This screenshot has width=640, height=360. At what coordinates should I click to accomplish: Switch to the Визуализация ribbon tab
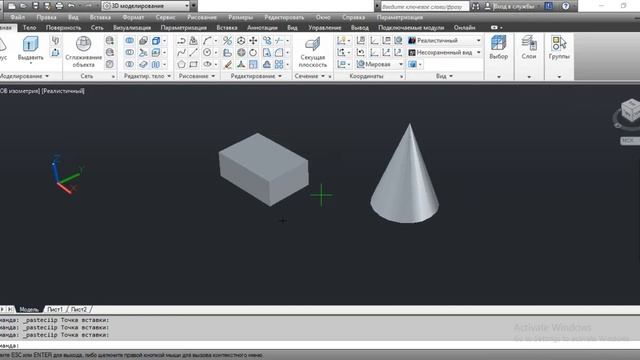tap(132, 27)
